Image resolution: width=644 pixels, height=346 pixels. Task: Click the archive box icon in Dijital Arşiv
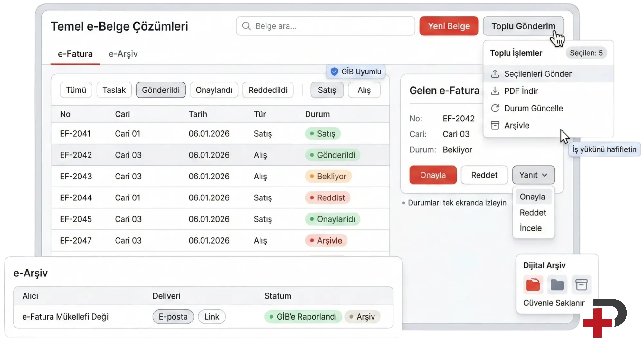click(x=581, y=285)
